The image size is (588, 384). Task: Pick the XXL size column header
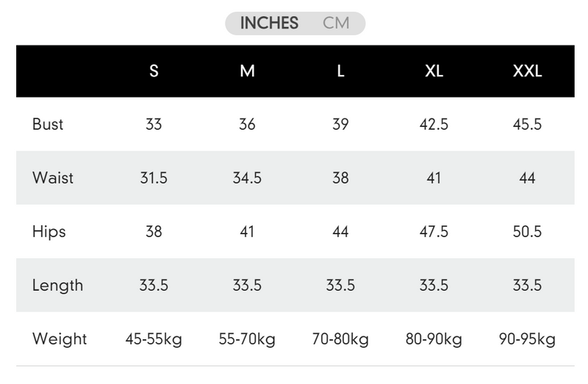point(527,71)
